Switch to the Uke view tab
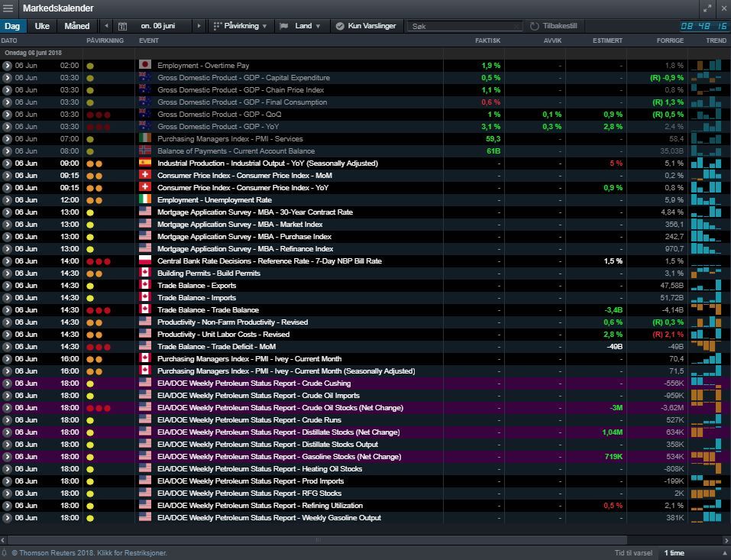The image size is (731, 560). tap(42, 26)
